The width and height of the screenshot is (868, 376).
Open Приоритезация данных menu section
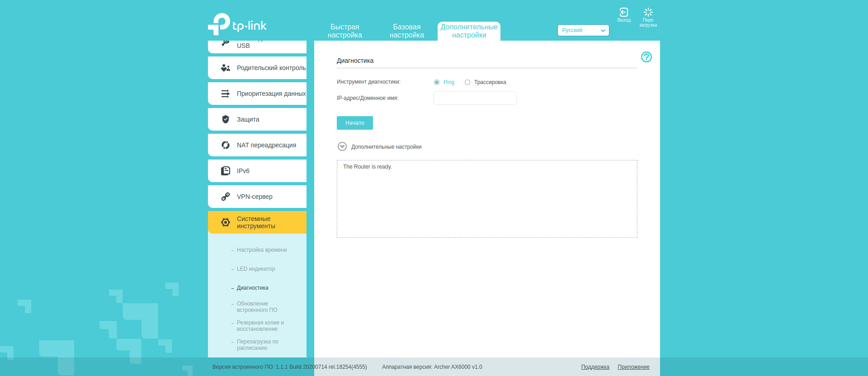point(271,94)
